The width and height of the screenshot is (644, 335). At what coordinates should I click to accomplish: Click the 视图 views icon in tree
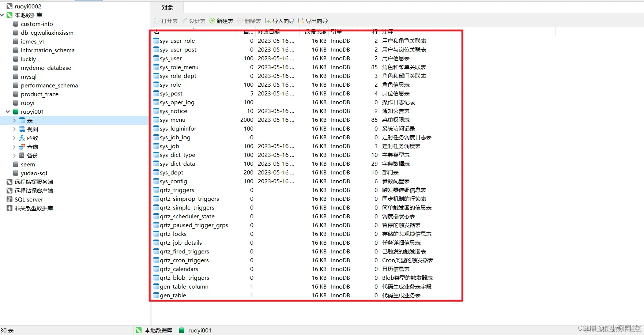pos(22,129)
